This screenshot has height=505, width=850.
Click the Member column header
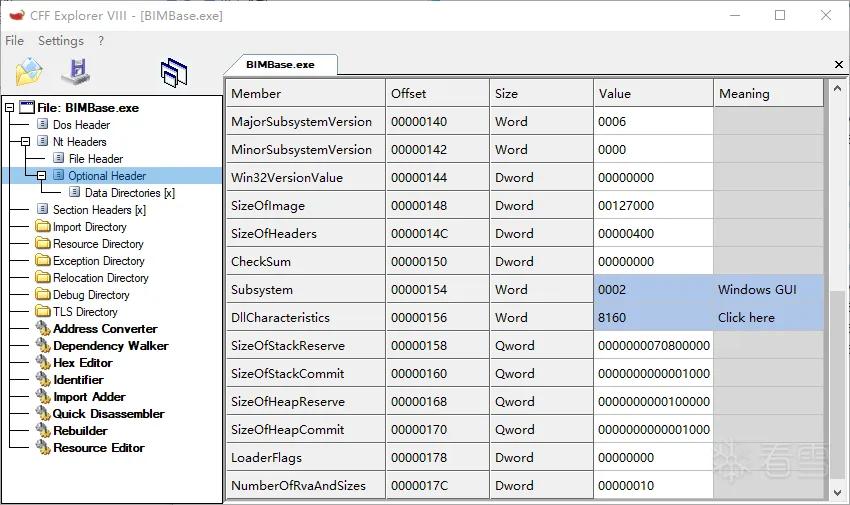pos(305,93)
